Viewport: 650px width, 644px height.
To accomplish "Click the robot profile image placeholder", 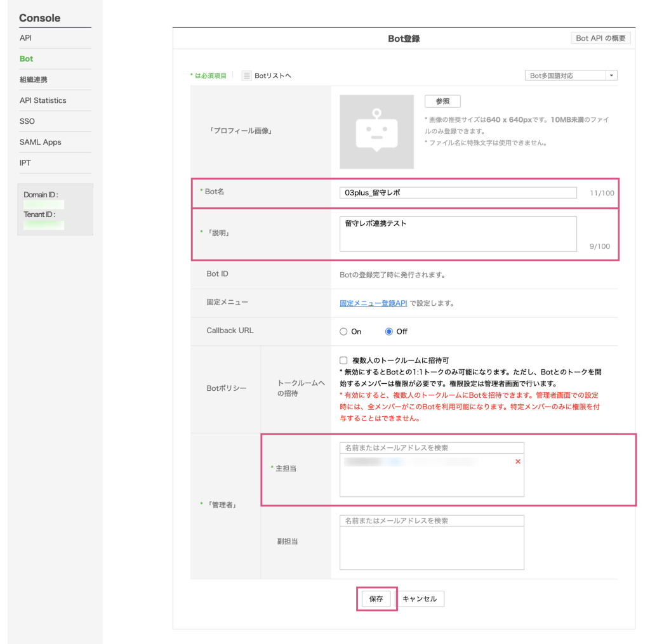I will coord(376,132).
